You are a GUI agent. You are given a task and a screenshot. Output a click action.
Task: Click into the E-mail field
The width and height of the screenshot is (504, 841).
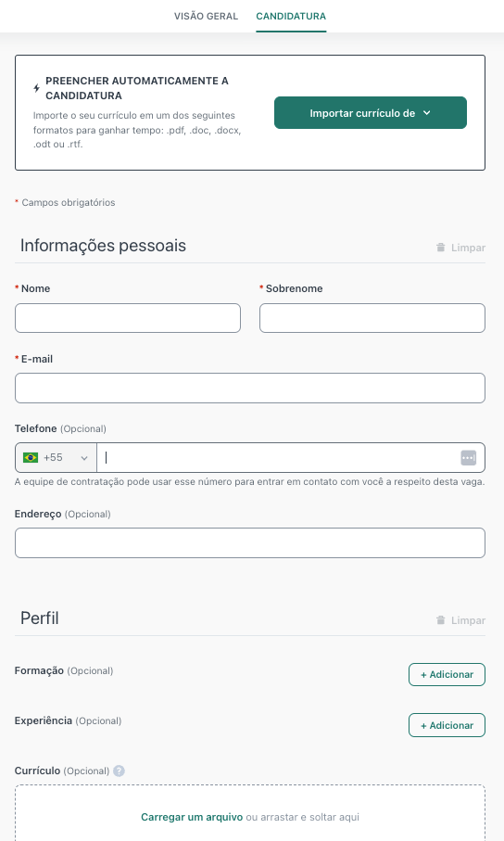250,388
